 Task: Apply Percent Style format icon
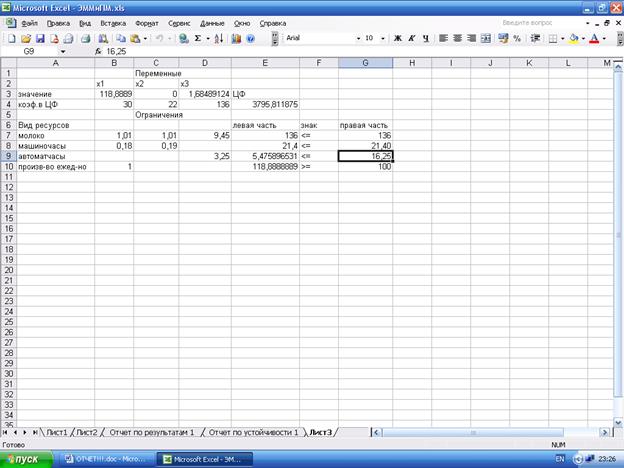point(517,38)
